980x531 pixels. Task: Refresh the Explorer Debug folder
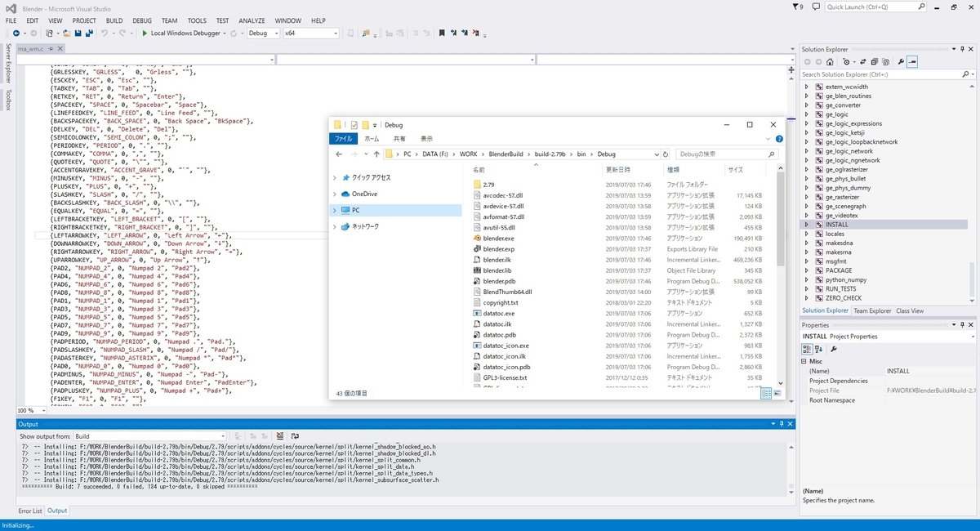[666, 154]
